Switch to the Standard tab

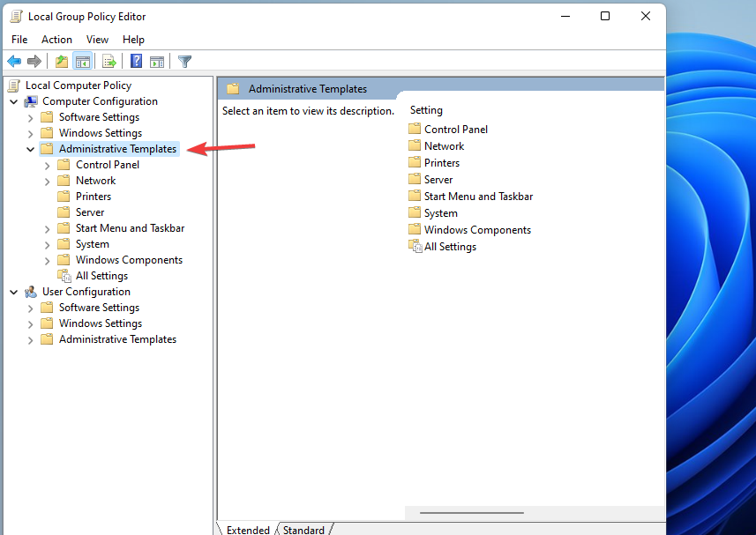[303, 529]
